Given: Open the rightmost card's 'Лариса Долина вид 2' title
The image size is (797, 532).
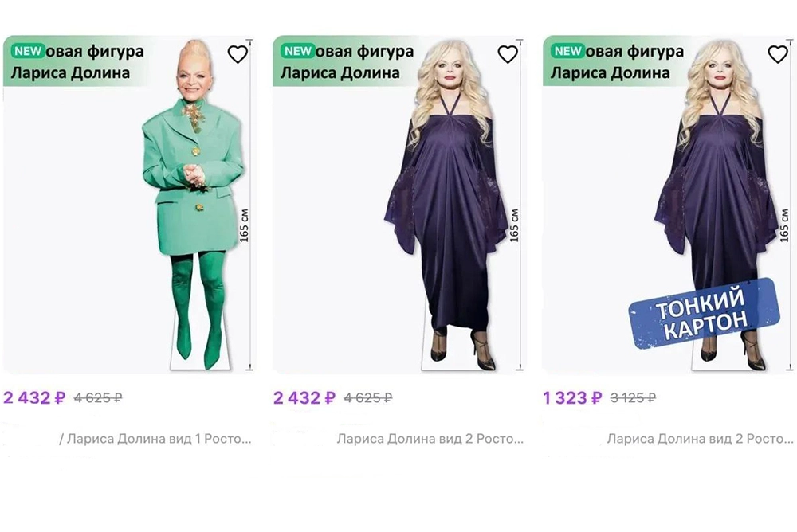Looking at the screenshot, I should tap(700, 439).
